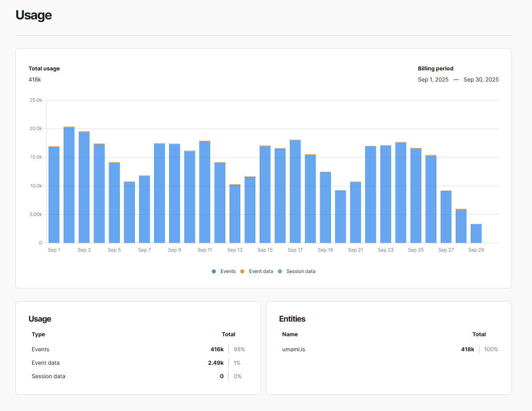
Task: Open the umami.is entity entry
Action: tap(294, 349)
